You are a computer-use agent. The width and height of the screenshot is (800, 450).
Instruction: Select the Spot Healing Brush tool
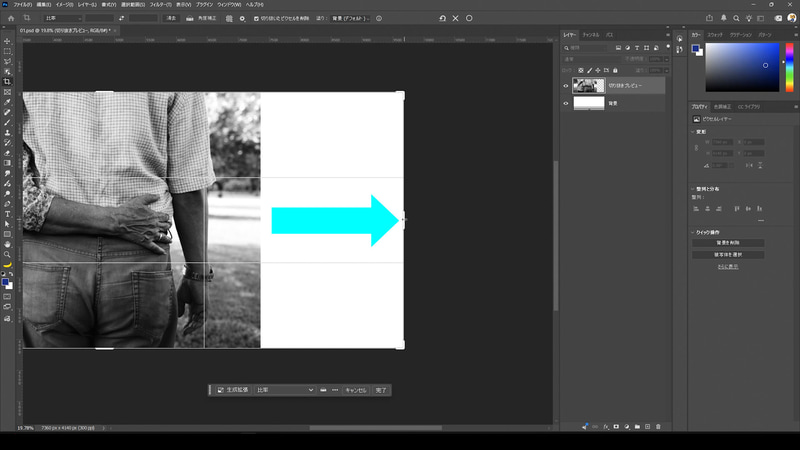pos(7,113)
